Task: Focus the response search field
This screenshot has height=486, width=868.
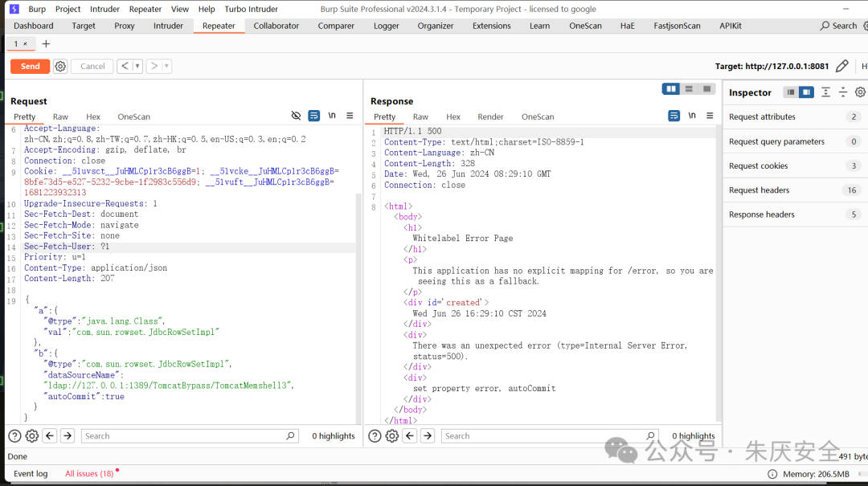Action: click(550, 436)
